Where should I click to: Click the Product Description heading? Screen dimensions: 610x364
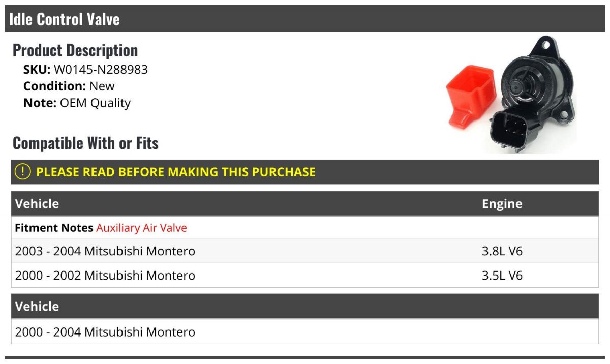75,50
